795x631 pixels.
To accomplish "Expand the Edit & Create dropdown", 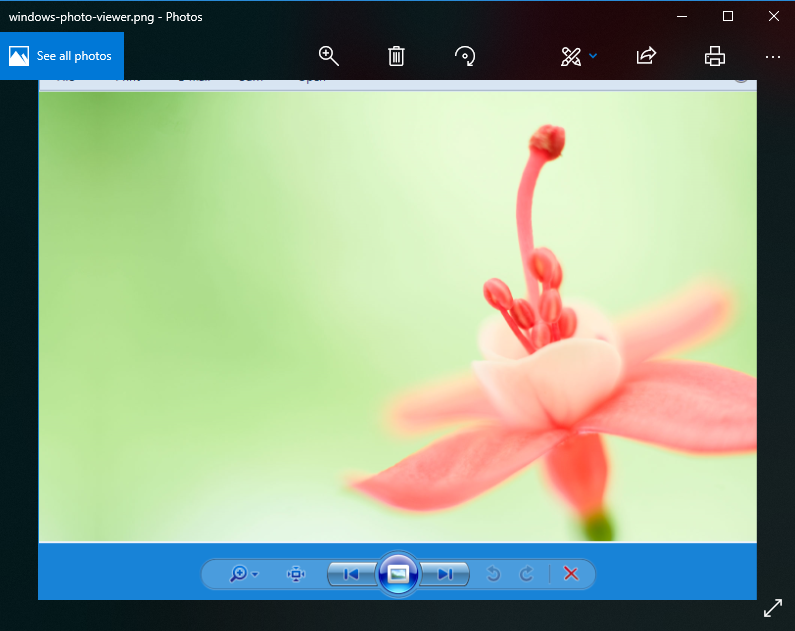I will tap(593, 56).
